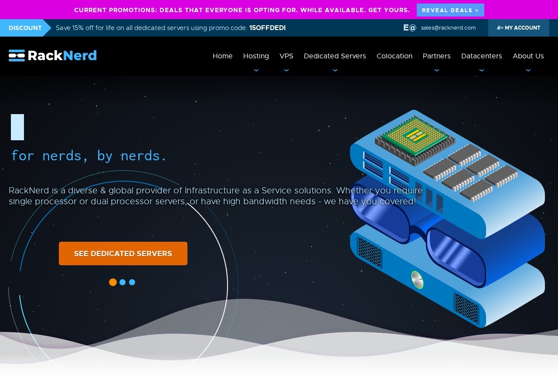Select the third carousel slide dot

132,282
